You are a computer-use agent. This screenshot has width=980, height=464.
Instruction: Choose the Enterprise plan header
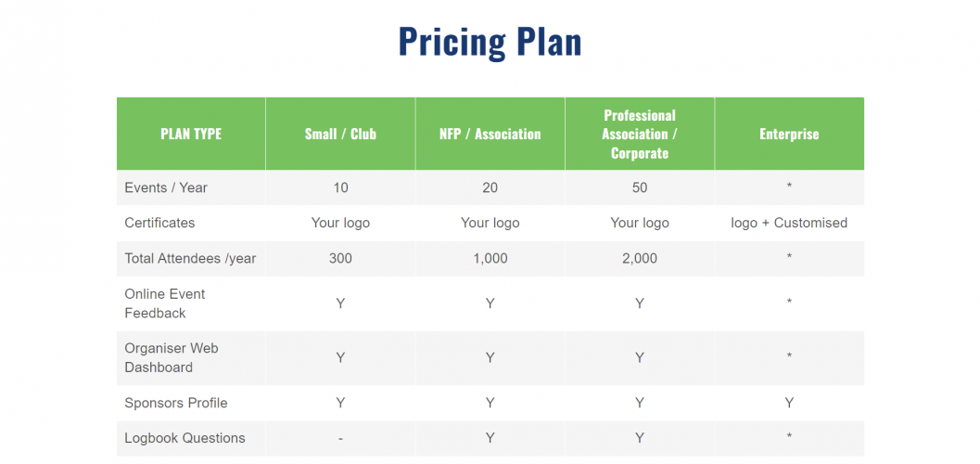pyautogui.click(x=789, y=134)
